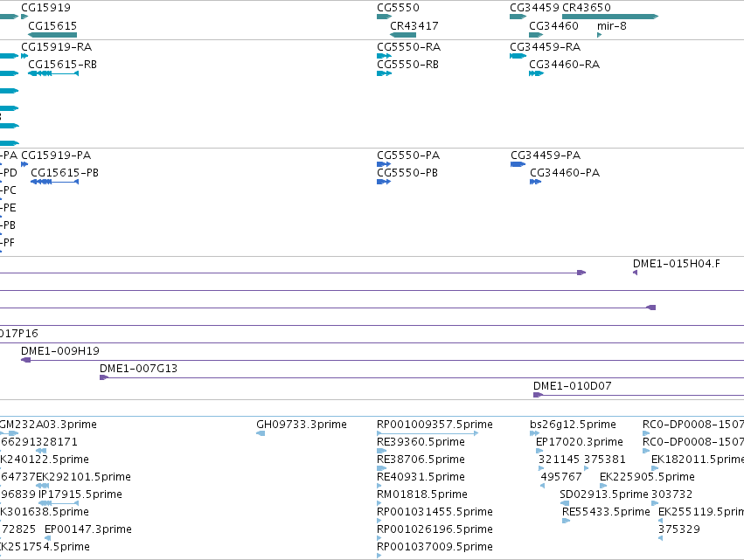Click EST GM232A03.3prime label

(x=48, y=425)
